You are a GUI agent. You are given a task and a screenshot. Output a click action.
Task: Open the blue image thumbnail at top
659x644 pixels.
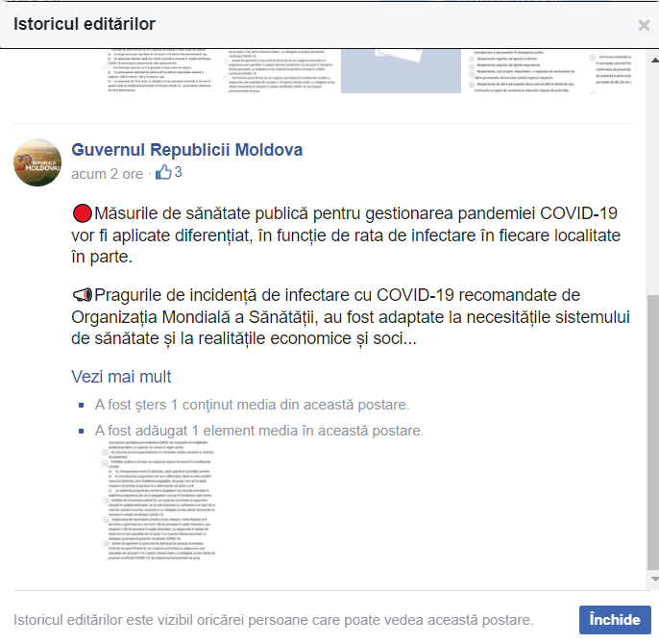[401, 71]
